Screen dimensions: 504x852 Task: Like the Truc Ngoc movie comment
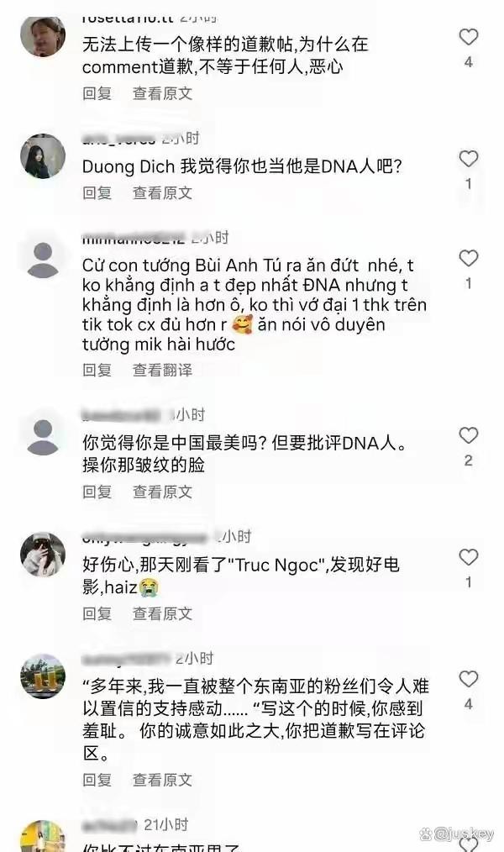468,557
